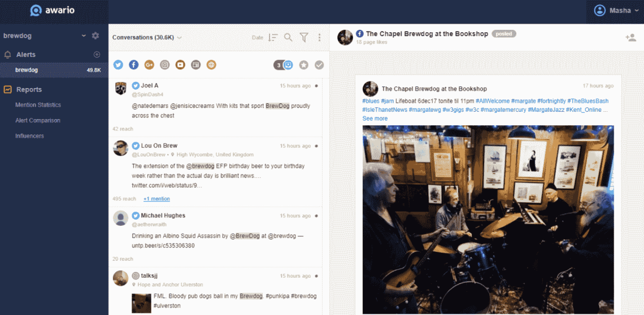Click the Alerts bell icon
Viewport: 644px width, 315px height.
pyautogui.click(x=7, y=55)
